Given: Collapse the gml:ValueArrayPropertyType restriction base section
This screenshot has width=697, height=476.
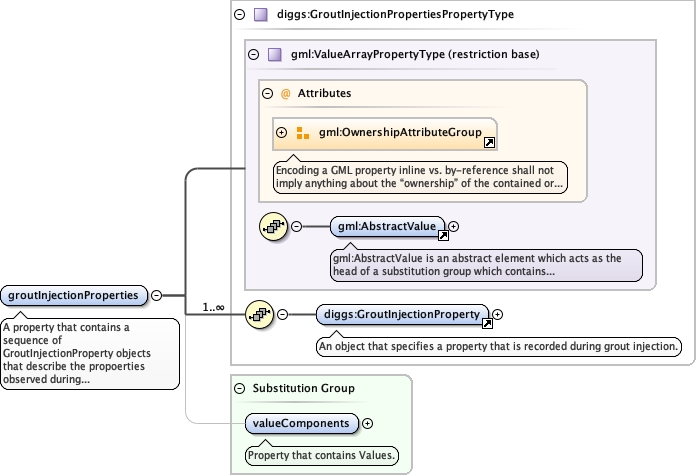Looking at the screenshot, I should tap(253, 55).
